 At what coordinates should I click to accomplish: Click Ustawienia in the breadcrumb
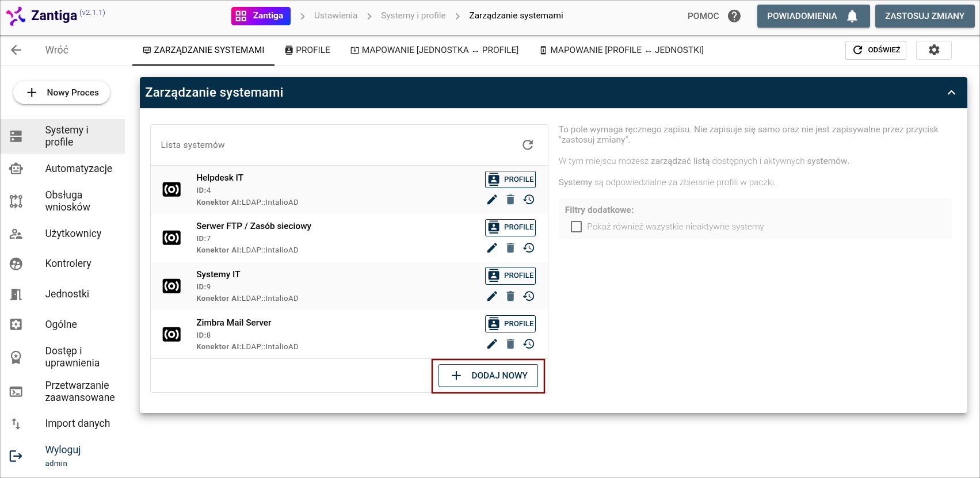[335, 16]
